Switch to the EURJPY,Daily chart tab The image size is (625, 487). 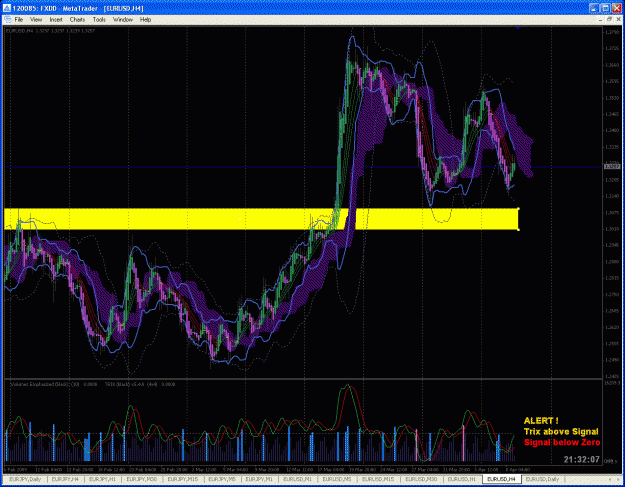[25, 479]
